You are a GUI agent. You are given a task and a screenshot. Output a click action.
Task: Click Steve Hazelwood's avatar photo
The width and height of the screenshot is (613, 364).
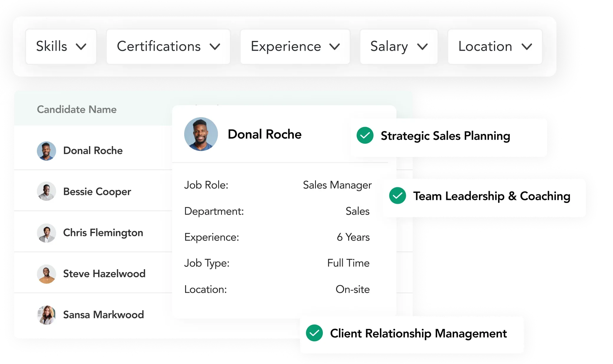[x=46, y=274]
